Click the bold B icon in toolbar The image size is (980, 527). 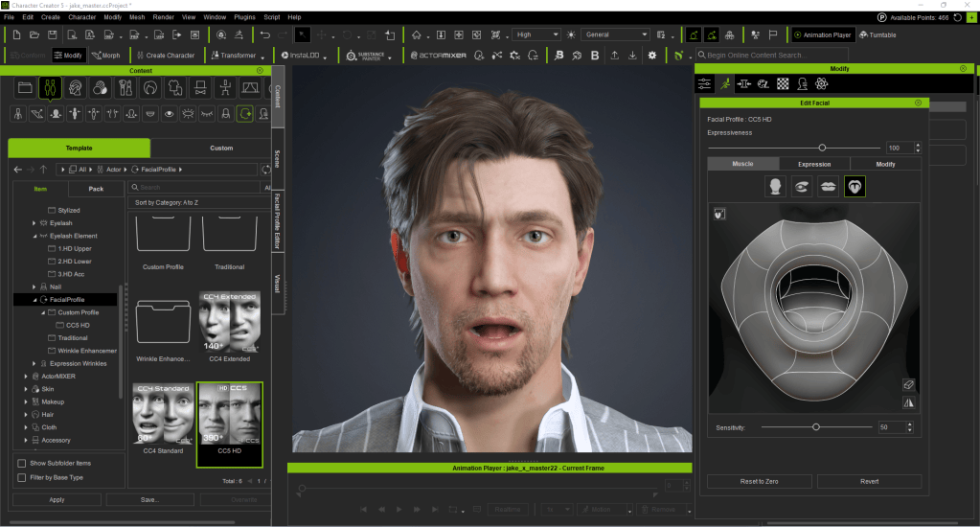pos(595,55)
